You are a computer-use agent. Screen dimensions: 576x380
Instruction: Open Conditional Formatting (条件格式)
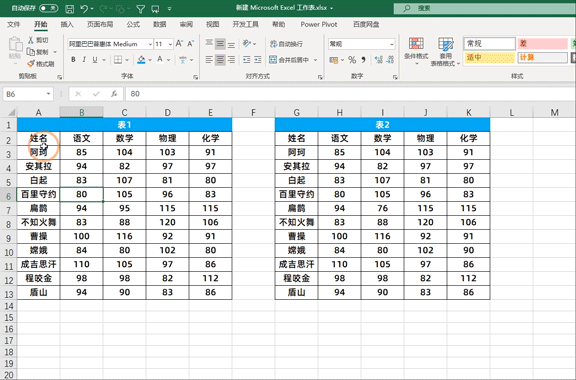[416, 51]
